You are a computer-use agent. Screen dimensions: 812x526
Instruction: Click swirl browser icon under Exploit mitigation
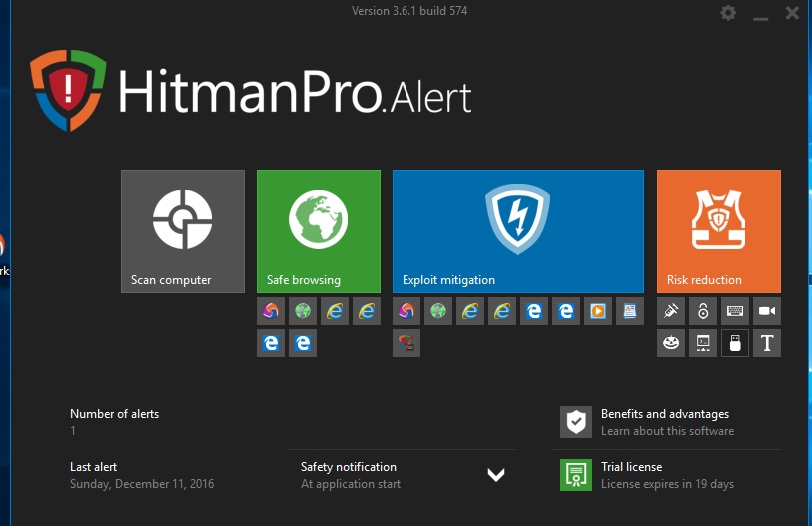coord(406,311)
